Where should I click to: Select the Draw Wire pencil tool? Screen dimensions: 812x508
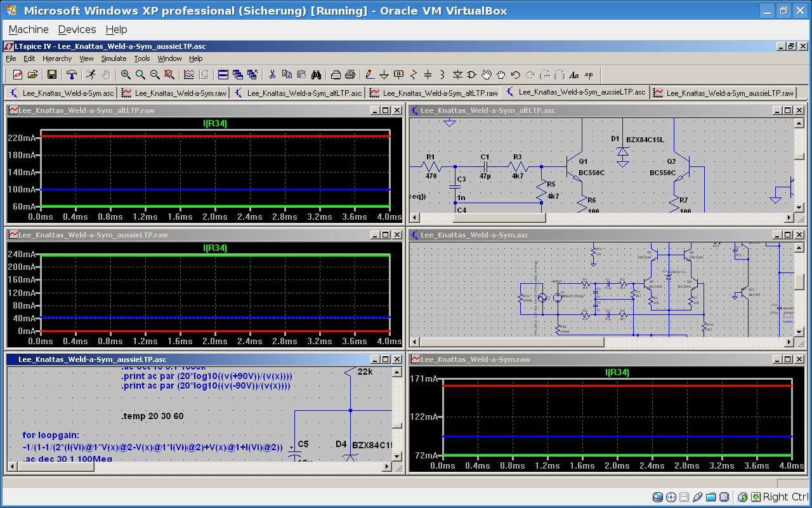pyautogui.click(x=370, y=74)
